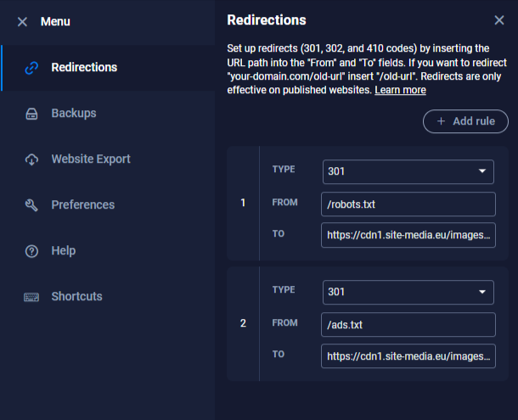Select Website Export in the menu
518x420 pixels.
(x=90, y=160)
